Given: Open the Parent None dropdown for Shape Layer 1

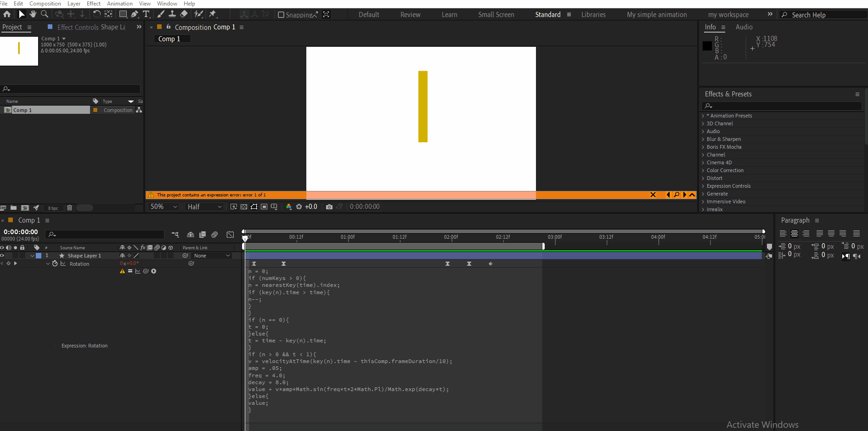Looking at the screenshot, I should pos(212,256).
